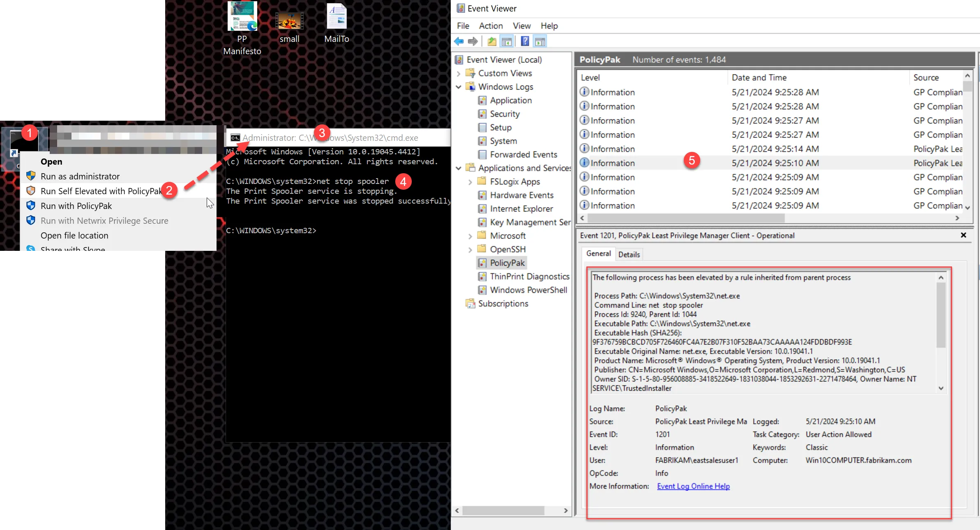This screenshot has height=530, width=980.
Task: Click the blue Help question mark icon
Action: (x=525, y=41)
